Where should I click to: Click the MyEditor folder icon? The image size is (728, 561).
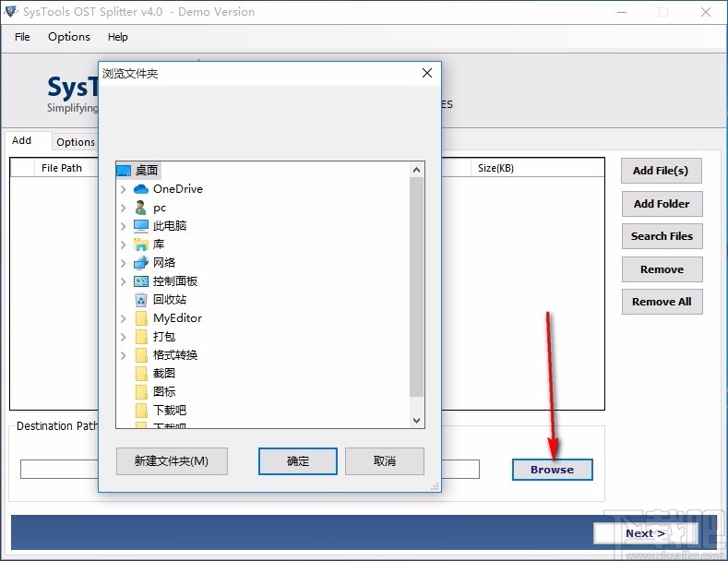tap(141, 318)
